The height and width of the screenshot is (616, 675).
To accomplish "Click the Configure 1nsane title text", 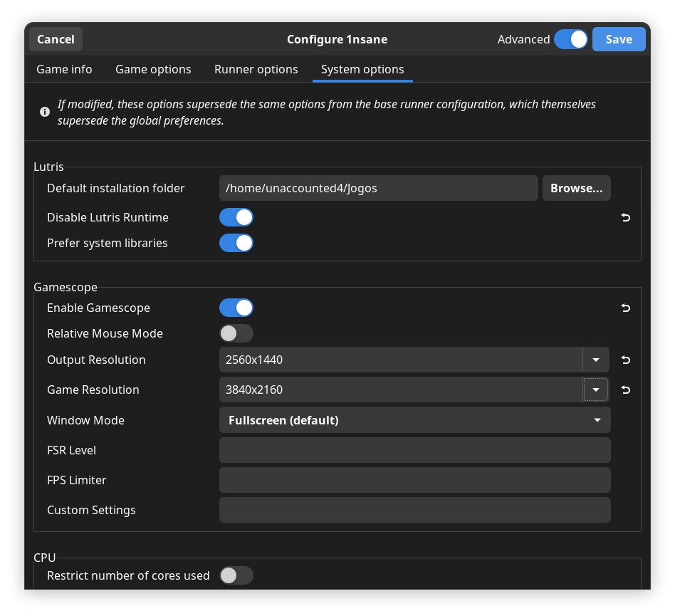I will 337,39.
